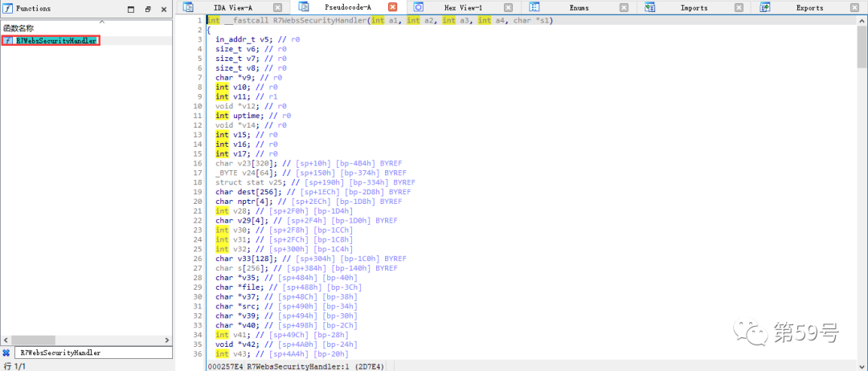The height and width of the screenshot is (371, 868).
Task: Close the IDA View-A tab
Action: tap(277, 8)
